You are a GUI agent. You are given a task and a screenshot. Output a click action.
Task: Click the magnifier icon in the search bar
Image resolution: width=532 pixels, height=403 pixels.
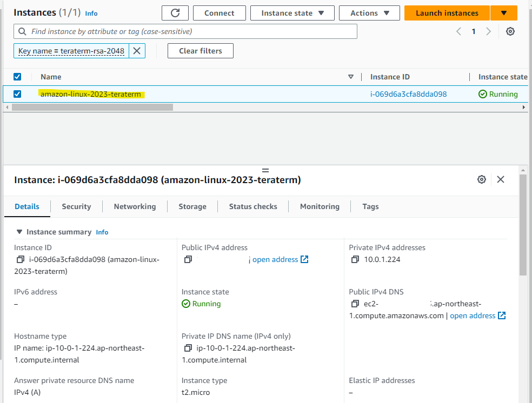point(22,31)
